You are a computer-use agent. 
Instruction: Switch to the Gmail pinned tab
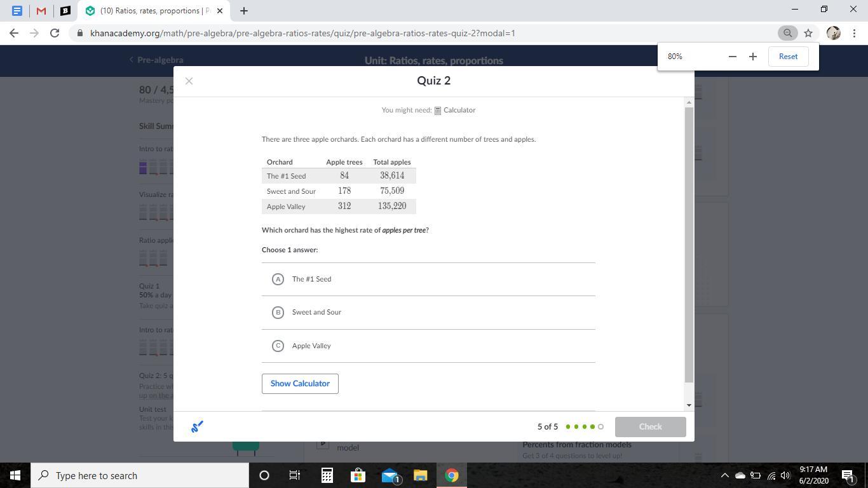[x=41, y=11]
